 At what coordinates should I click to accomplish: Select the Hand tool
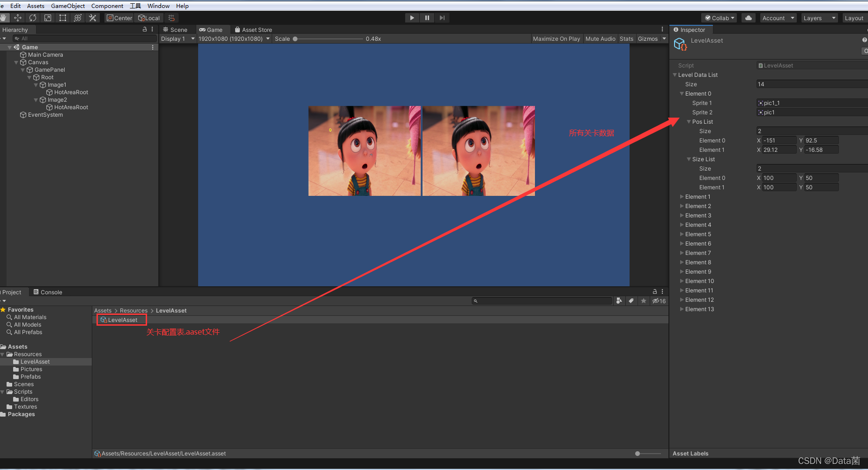[x=4, y=18]
